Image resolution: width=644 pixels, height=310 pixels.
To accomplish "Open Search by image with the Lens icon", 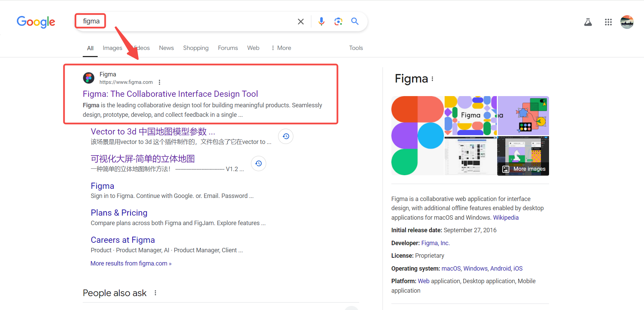I will 338,21.
